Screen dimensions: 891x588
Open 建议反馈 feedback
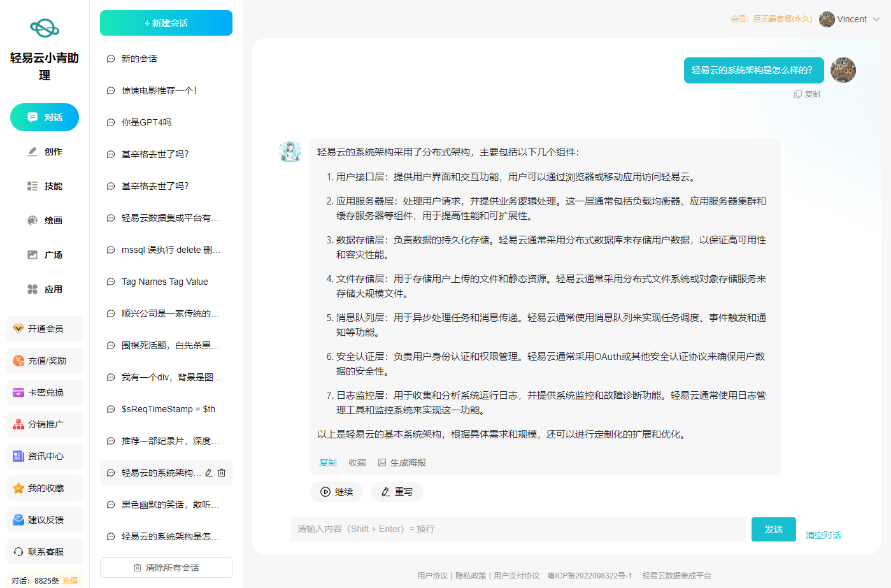coord(45,520)
